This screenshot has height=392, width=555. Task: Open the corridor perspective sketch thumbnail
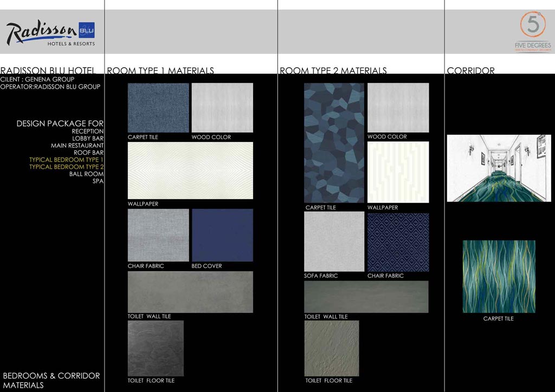pos(499,168)
